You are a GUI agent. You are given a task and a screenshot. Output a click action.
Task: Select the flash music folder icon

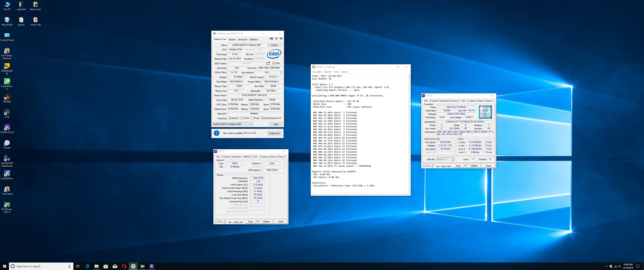tap(36, 6)
